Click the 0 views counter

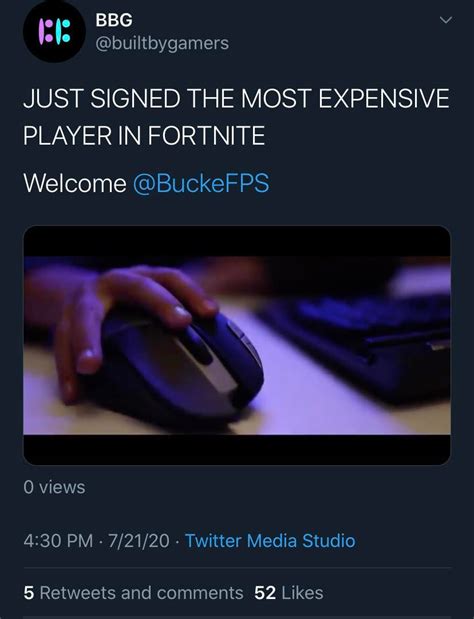pyautogui.click(x=54, y=487)
